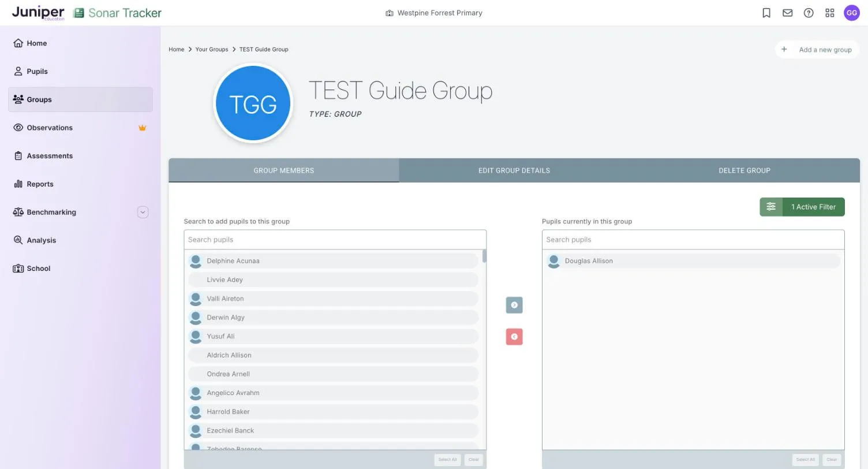Open School in the sidebar
Screen dimensions: 868x469
tap(80, 269)
